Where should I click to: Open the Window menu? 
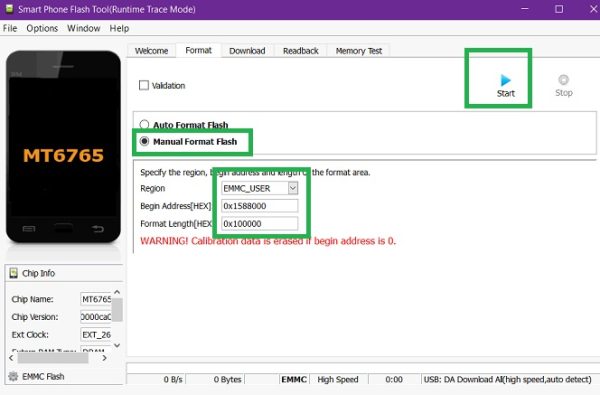[x=83, y=28]
